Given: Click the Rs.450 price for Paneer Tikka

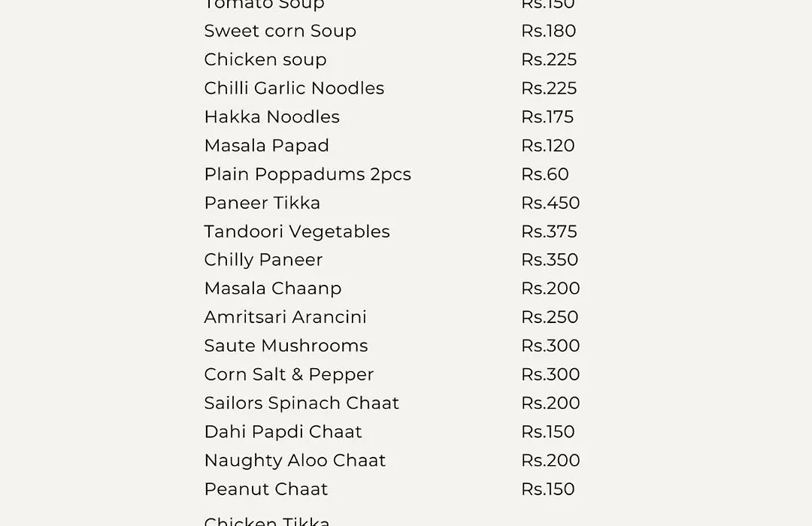Looking at the screenshot, I should (550, 203).
